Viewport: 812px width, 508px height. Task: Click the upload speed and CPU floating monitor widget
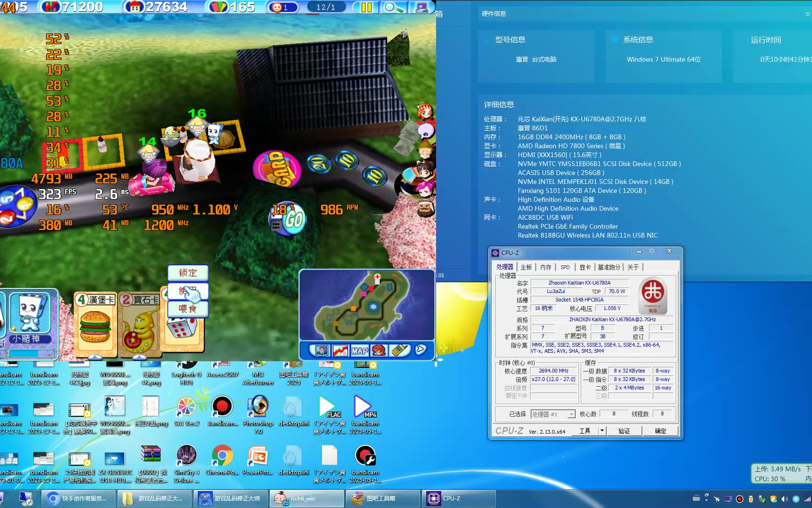pyautogui.click(x=781, y=474)
